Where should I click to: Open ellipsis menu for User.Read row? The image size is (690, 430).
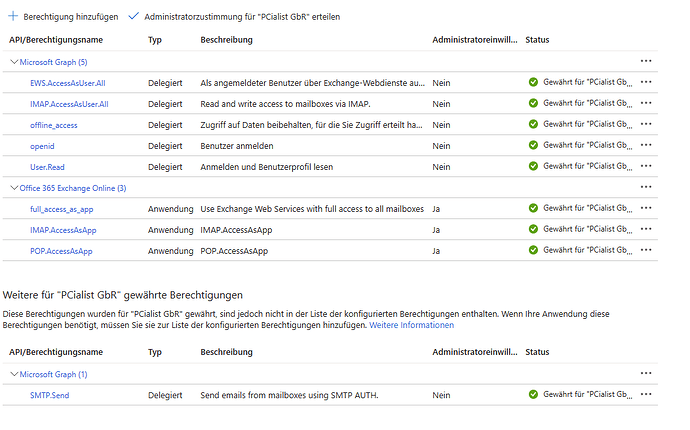646,166
